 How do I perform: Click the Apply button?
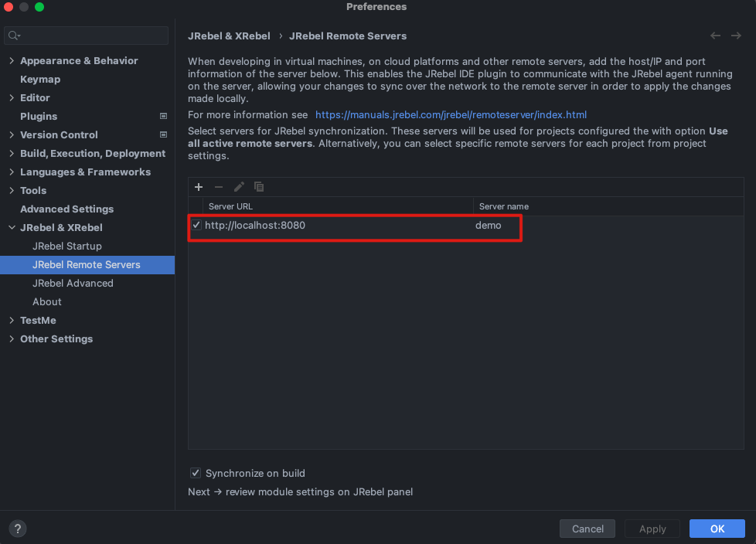coord(652,529)
